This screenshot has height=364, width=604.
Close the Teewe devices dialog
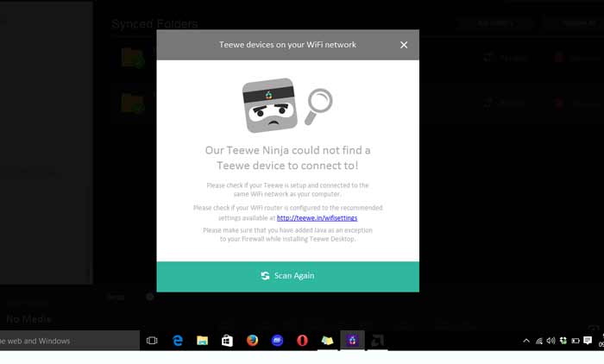click(x=404, y=45)
